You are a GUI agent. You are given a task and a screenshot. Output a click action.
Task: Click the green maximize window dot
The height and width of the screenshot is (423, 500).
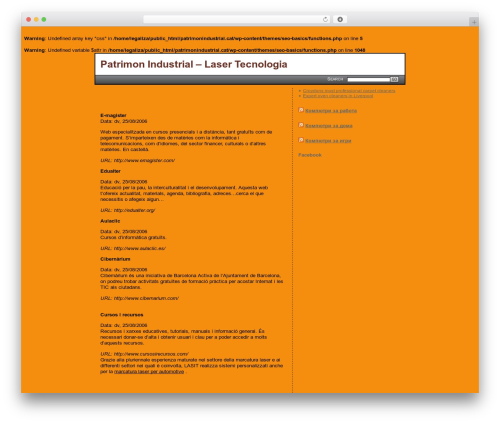coord(44,19)
